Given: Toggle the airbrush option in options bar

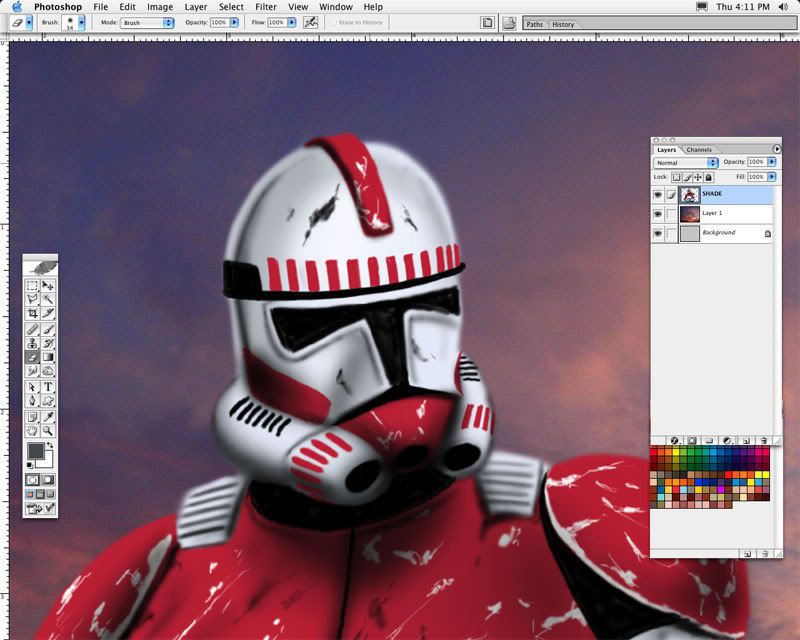Looking at the screenshot, I should click(x=310, y=22).
